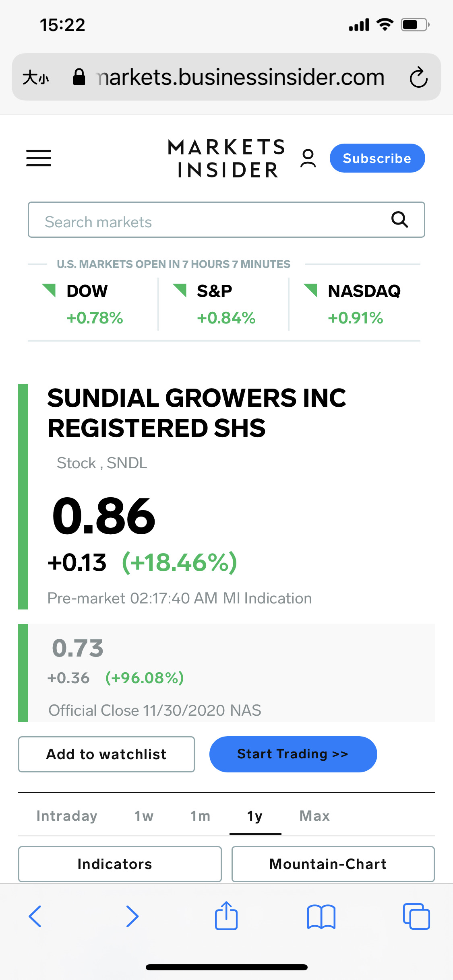Tap the user account profile icon
453x980 pixels.
coord(308,158)
